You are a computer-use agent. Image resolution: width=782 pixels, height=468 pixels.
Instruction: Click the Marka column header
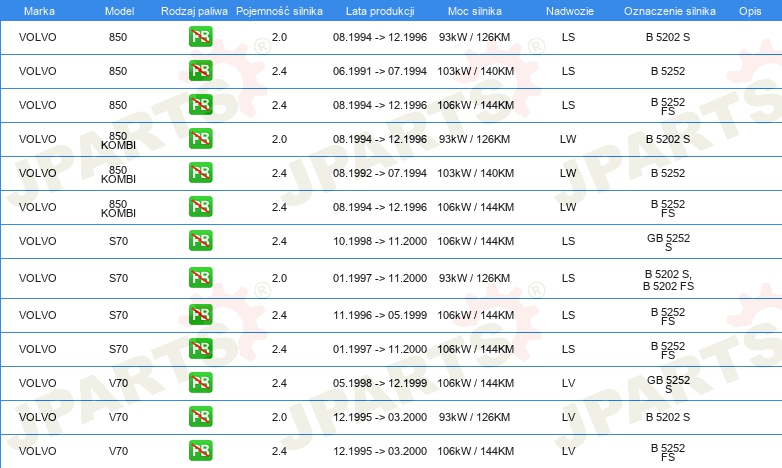pos(39,11)
